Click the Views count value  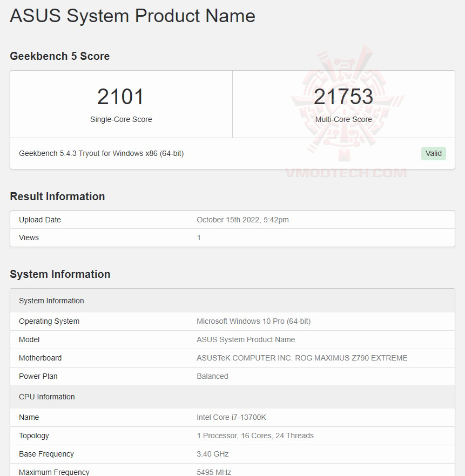click(199, 237)
